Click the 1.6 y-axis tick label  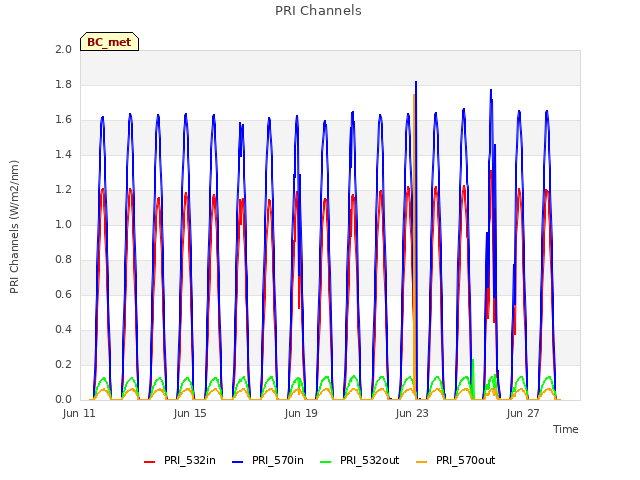63,120
